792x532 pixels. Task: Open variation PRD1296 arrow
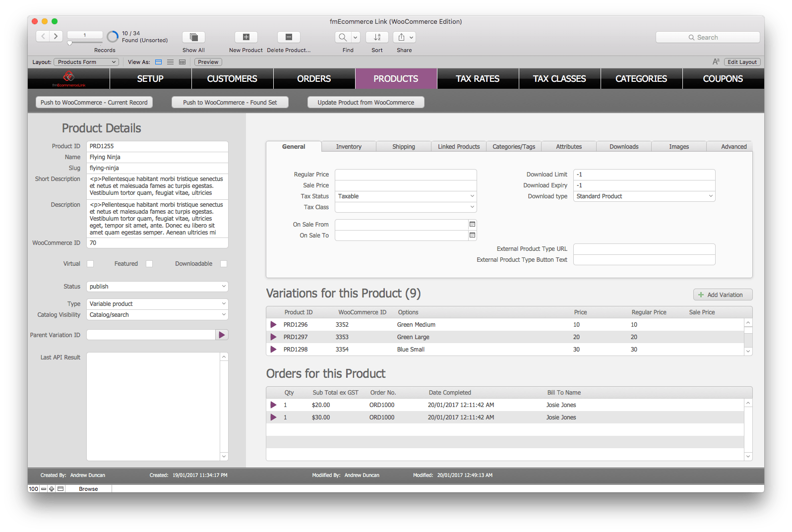point(273,325)
